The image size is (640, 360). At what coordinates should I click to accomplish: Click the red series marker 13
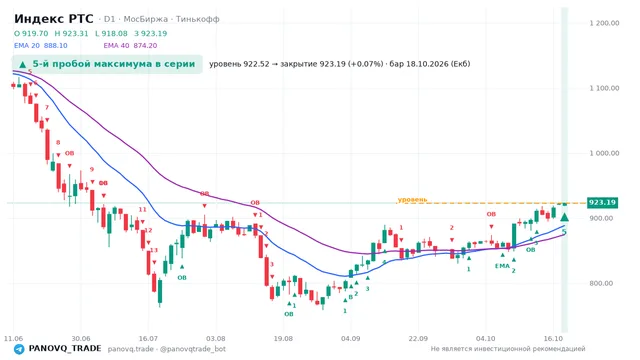click(x=153, y=250)
